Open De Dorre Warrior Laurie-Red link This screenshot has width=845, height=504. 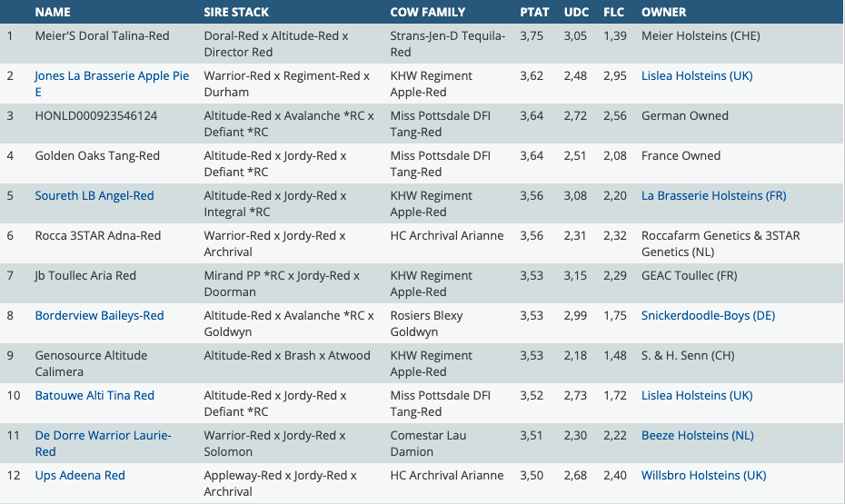point(103,436)
